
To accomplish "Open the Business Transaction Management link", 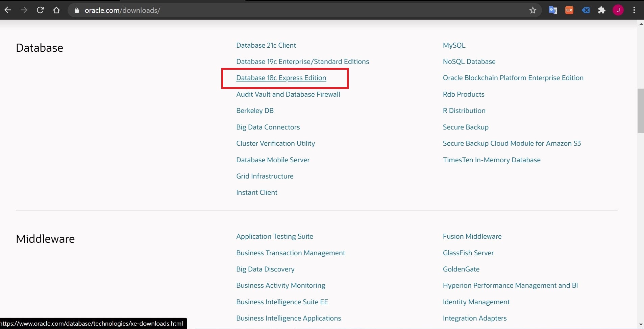I will point(291,253).
